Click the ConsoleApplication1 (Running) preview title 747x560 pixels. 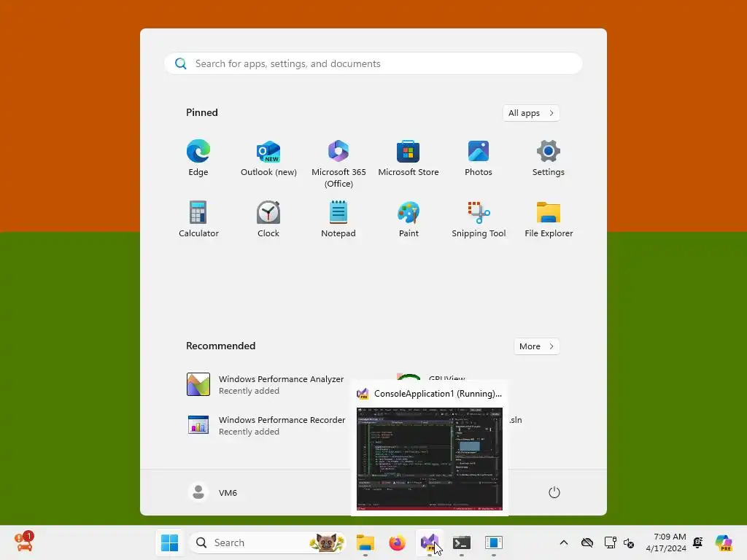pos(438,394)
